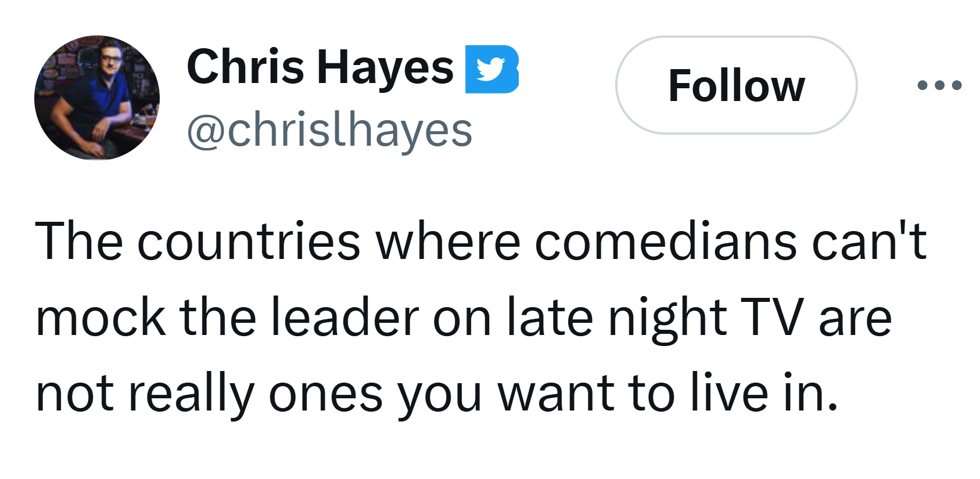Click the blue Twitter bird verified badge
Viewport: 980px width, 479px height.
pyautogui.click(x=491, y=69)
